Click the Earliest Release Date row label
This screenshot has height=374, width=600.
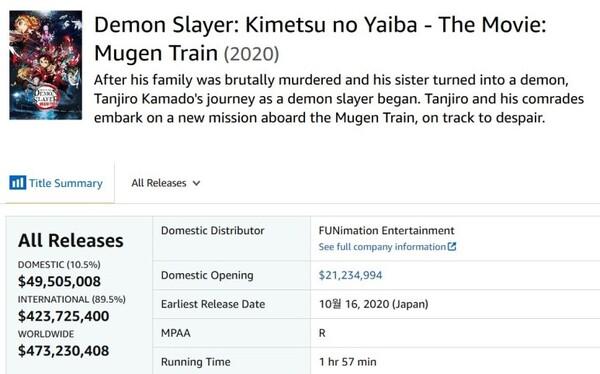coord(213,304)
